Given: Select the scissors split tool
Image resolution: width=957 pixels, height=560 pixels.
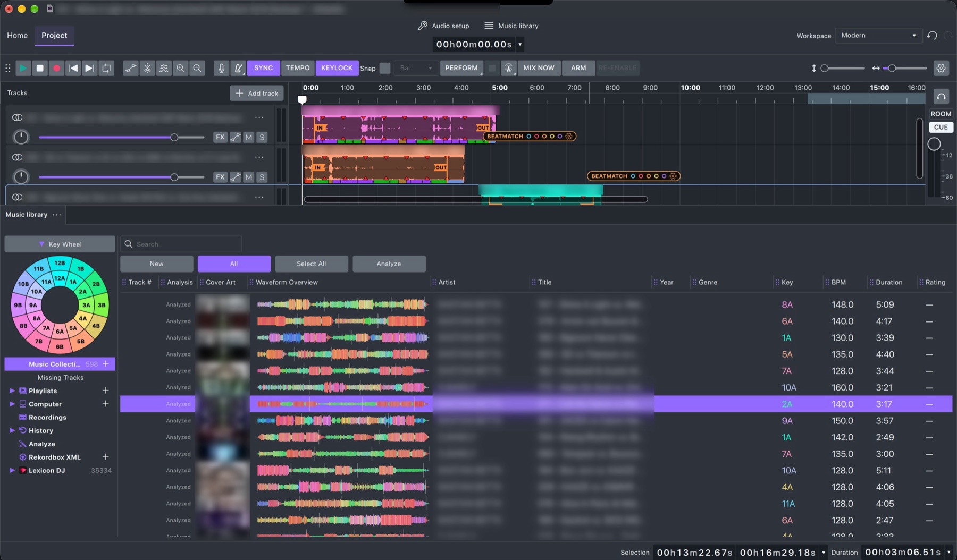Looking at the screenshot, I should tap(147, 68).
